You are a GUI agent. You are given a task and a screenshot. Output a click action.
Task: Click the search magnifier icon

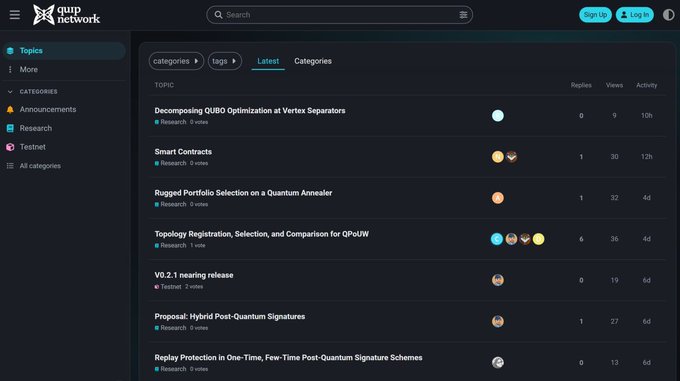click(x=219, y=15)
